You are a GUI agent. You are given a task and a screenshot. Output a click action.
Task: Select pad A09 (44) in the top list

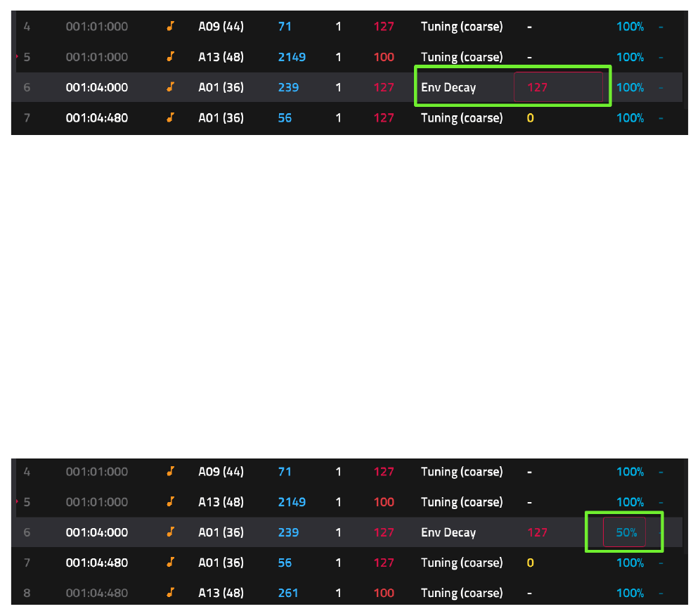click(221, 27)
